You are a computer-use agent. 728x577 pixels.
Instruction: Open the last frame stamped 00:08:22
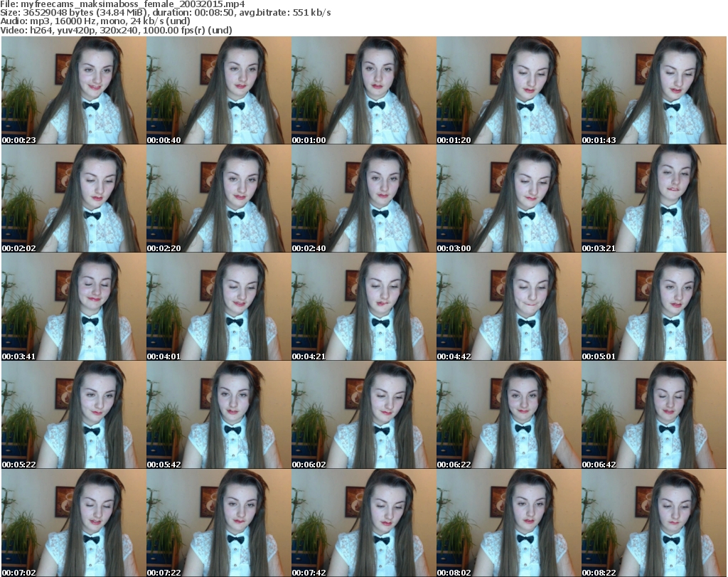coord(654,523)
